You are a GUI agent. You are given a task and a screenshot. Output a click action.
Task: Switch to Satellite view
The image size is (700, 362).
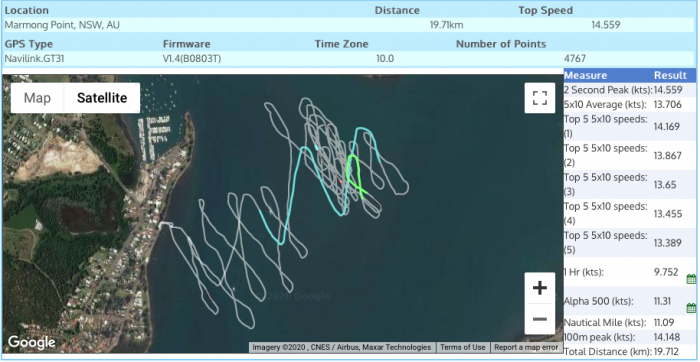pyautogui.click(x=102, y=98)
